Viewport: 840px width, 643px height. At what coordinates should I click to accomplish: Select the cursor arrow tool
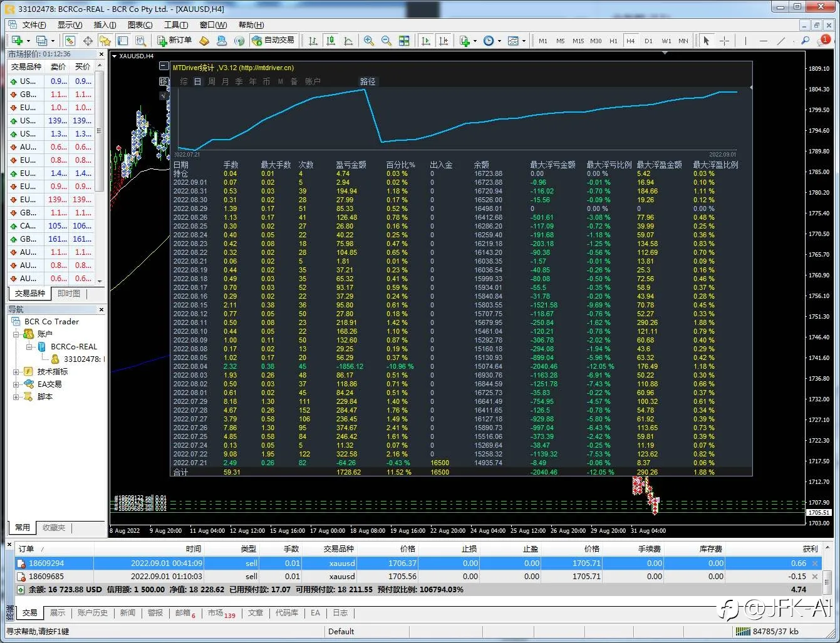[x=707, y=41]
